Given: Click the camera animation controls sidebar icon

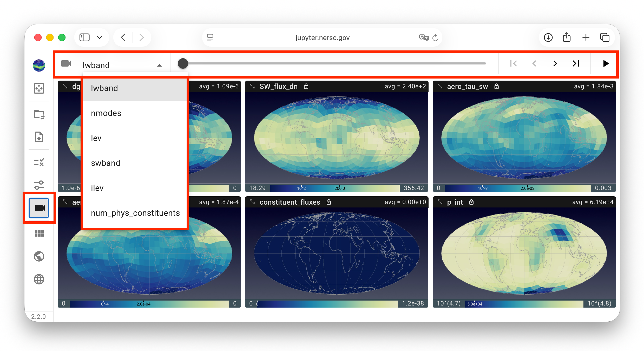Looking at the screenshot, I should (x=39, y=208).
